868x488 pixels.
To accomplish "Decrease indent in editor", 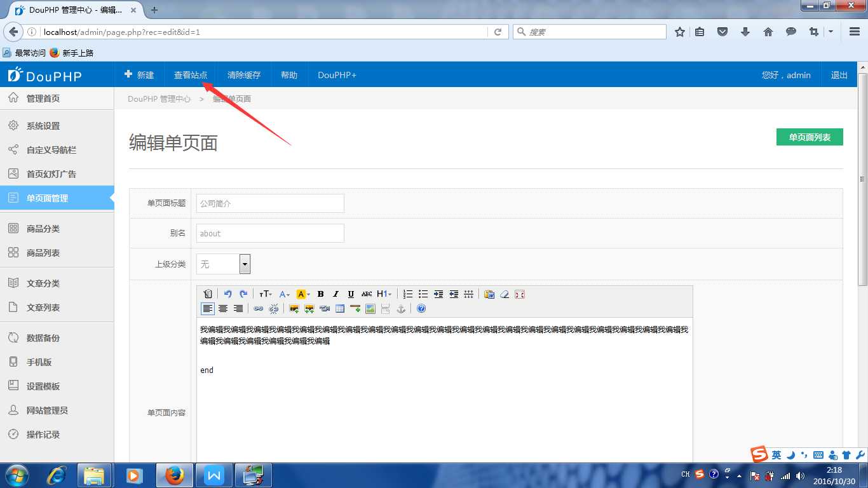I will [454, 294].
